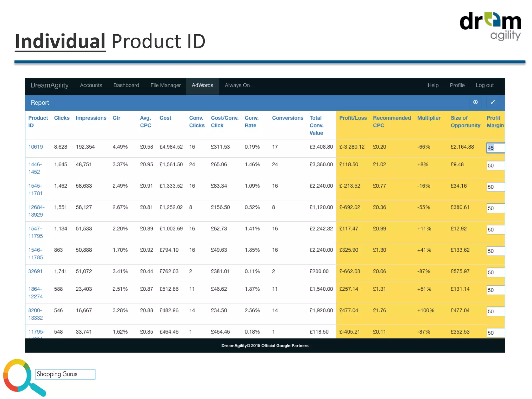Open the Accounts menu item
532x399 pixels.
(91, 85)
